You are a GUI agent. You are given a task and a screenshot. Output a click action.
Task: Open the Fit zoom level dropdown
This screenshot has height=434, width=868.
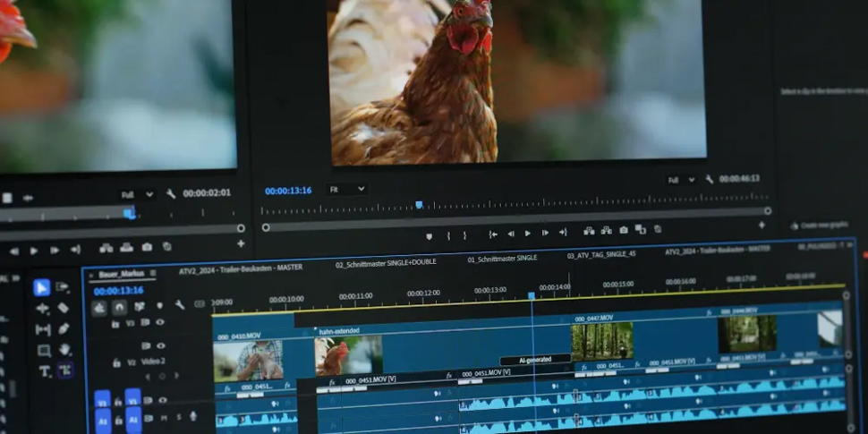coord(346,190)
